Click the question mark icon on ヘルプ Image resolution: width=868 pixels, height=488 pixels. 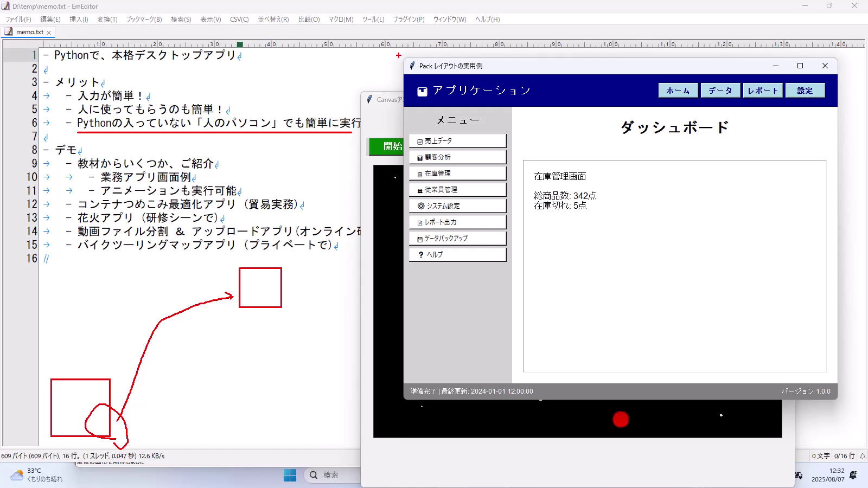(x=420, y=255)
